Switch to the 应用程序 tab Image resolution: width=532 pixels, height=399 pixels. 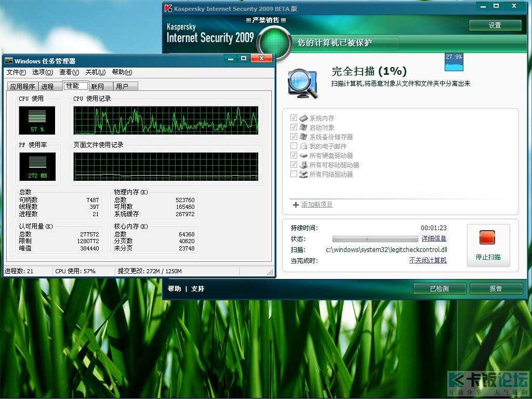[x=22, y=87]
